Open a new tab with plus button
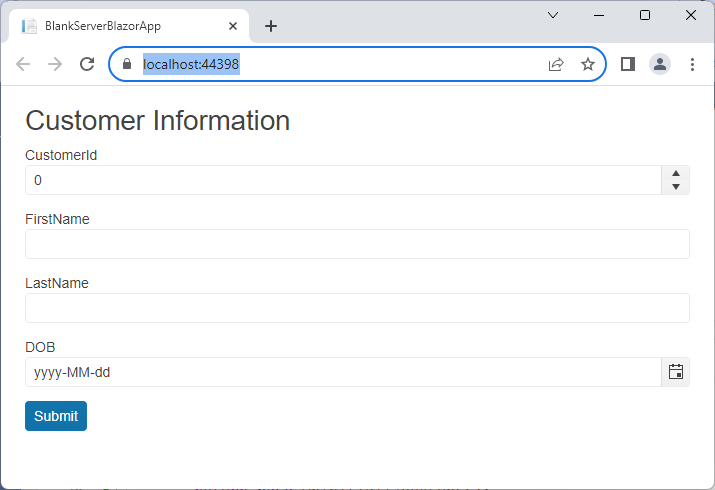 [x=271, y=26]
